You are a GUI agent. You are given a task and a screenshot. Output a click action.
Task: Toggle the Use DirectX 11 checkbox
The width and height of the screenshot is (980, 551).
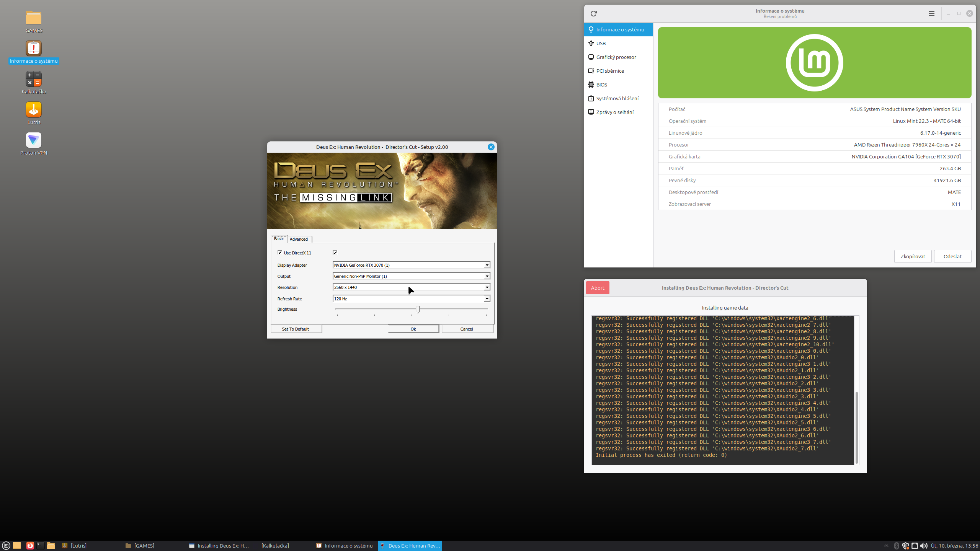point(280,253)
